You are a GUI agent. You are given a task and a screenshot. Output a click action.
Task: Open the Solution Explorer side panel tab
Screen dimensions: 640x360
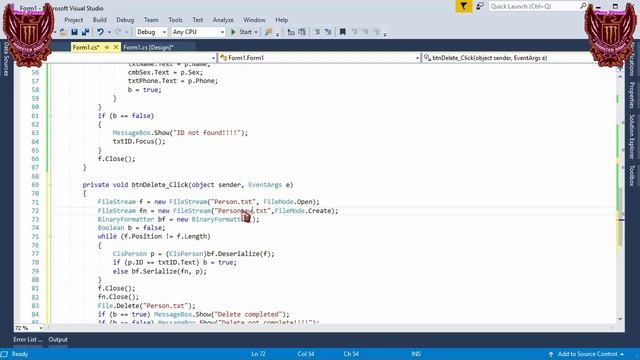(x=632, y=136)
